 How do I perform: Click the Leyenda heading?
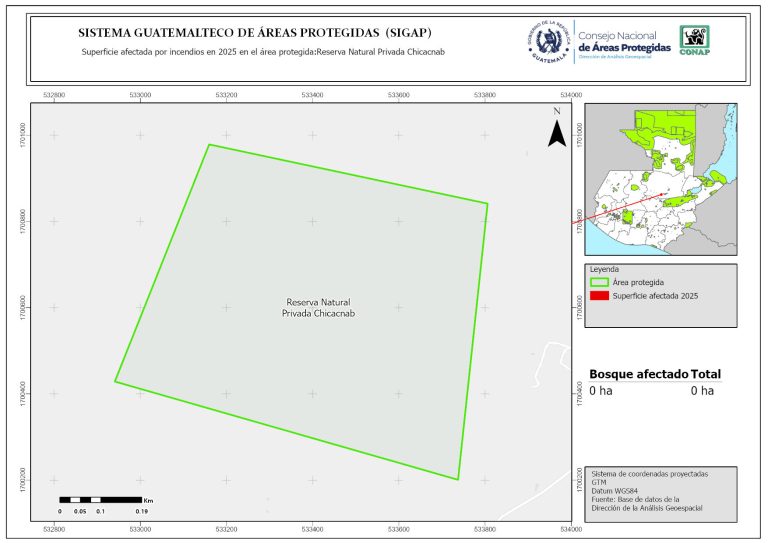click(x=605, y=269)
